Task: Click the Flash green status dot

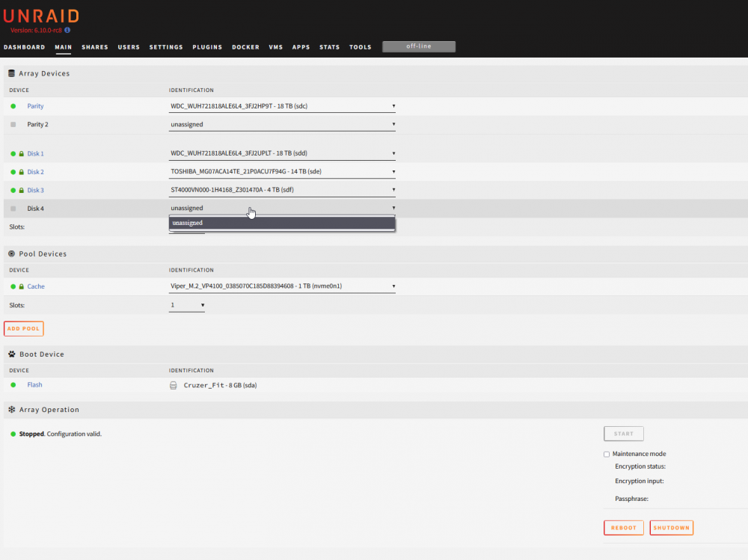Action: pos(13,385)
